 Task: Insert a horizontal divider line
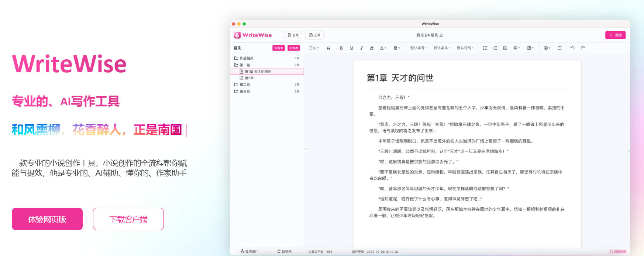(x=559, y=48)
